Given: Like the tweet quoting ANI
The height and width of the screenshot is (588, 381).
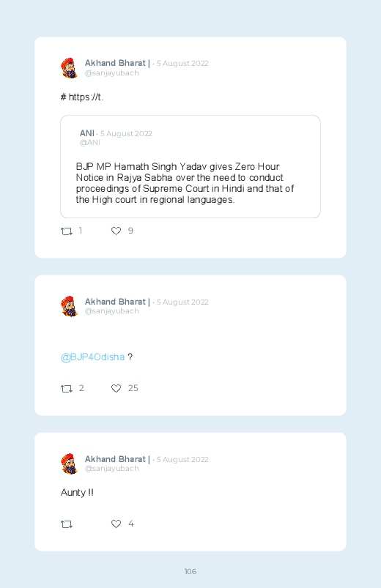Looking at the screenshot, I should tap(116, 231).
